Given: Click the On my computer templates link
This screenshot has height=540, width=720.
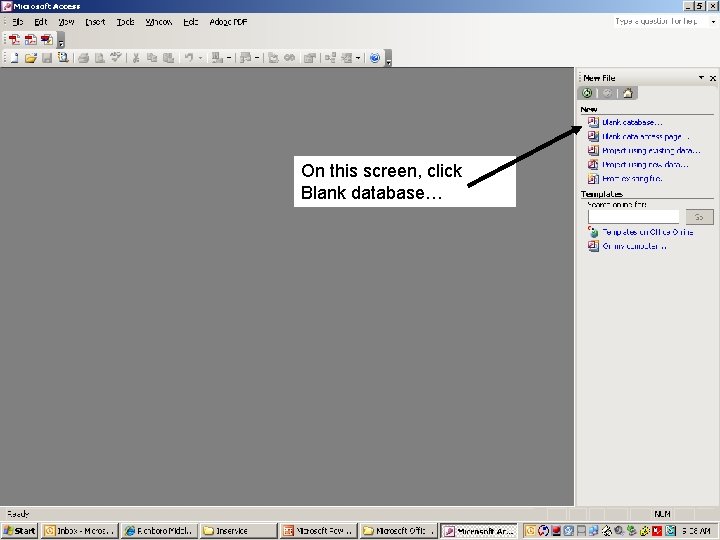Looking at the screenshot, I should [634, 246].
